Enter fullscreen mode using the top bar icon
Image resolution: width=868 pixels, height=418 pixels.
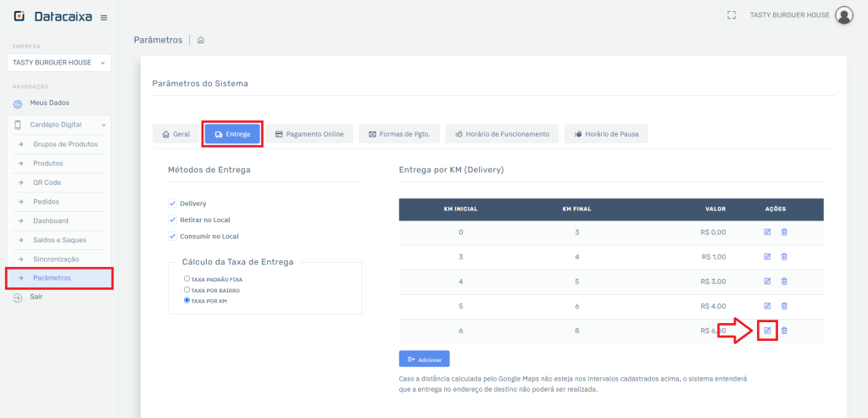pos(732,15)
